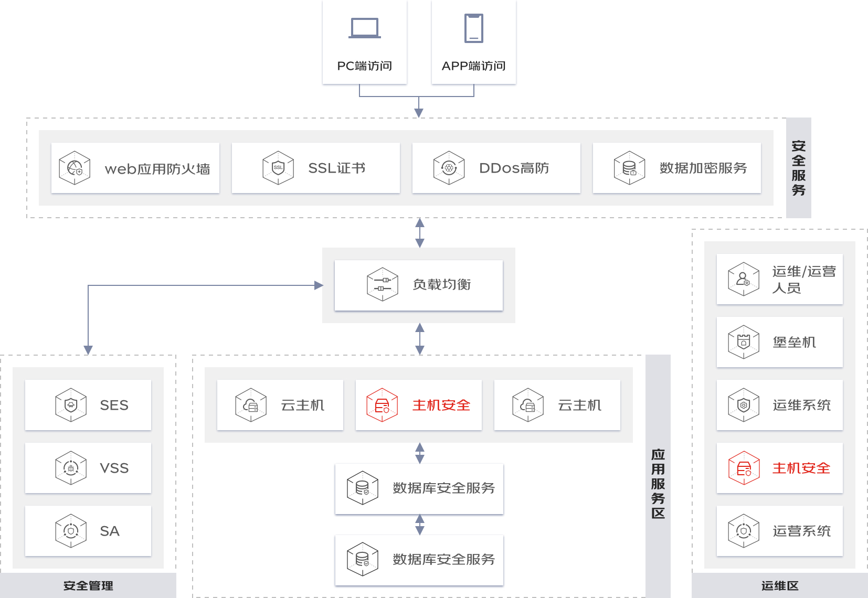Select the 负载均衡 label
This screenshot has width=868, height=598.
click(442, 284)
